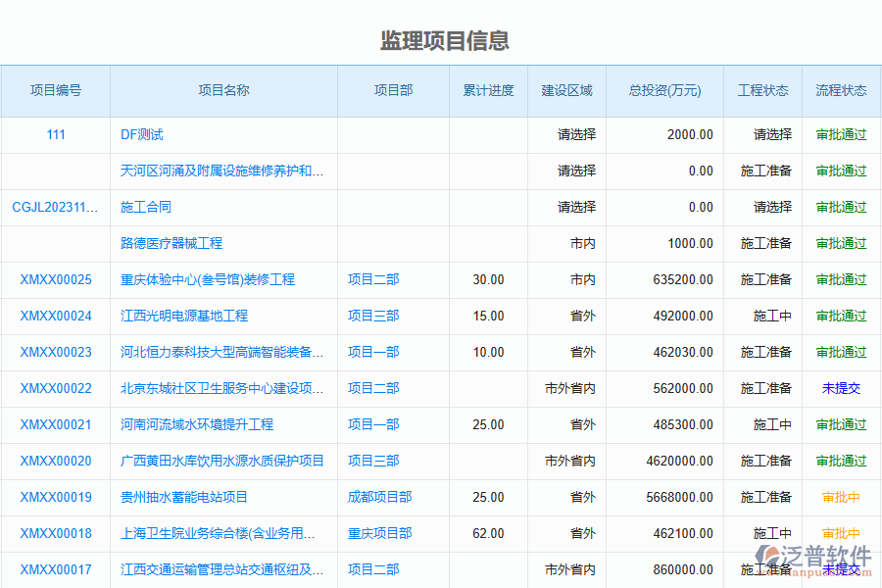Expand the 建设区域 请选择 dropdown in the 天河区河涌 row
Image resolution: width=882 pixels, height=588 pixels.
[x=576, y=171]
